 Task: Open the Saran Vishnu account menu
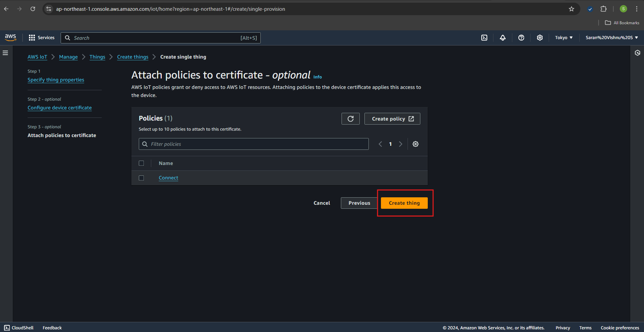coord(611,38)
